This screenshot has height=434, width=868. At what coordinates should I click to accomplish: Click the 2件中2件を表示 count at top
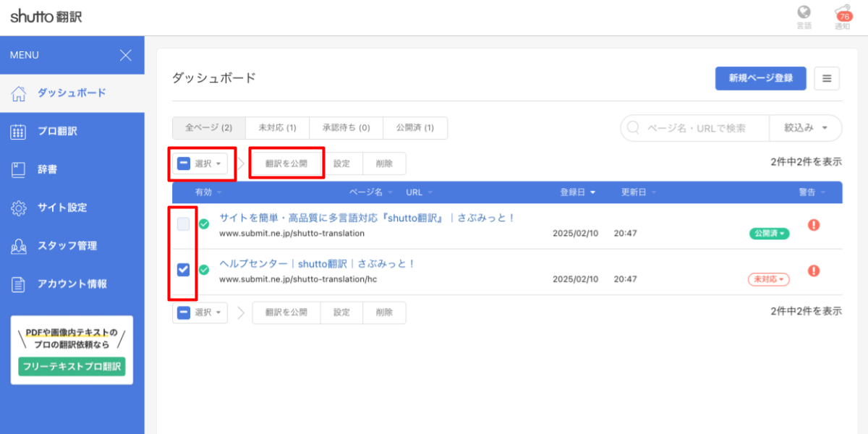807,162
